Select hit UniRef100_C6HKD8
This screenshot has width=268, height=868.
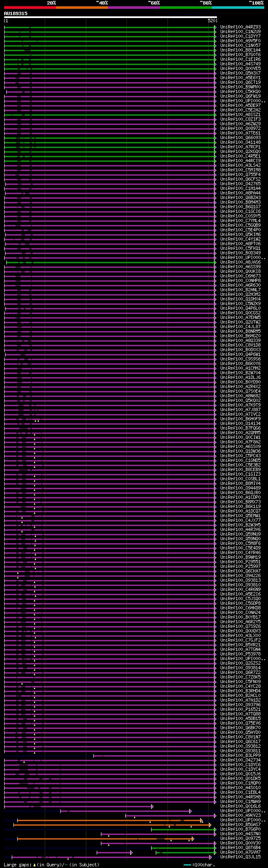(240, 608)
